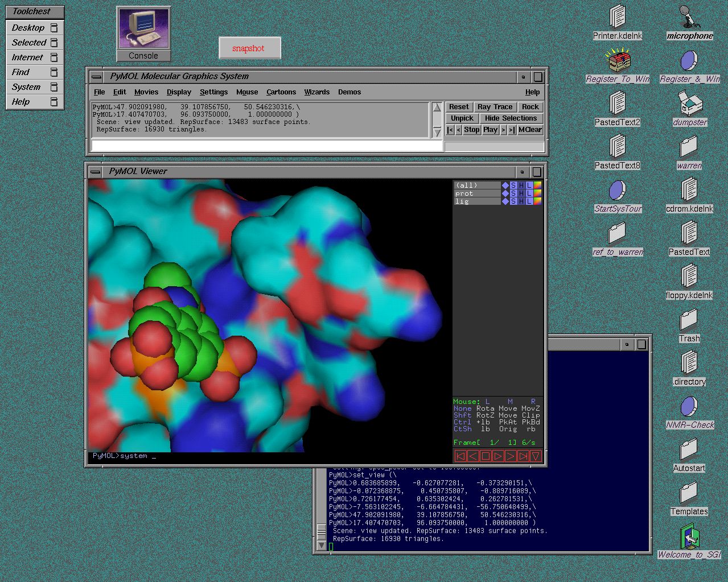728x582 pixels.
Task: Toggle visibility of the prot object
Action: tap(477, 193)
